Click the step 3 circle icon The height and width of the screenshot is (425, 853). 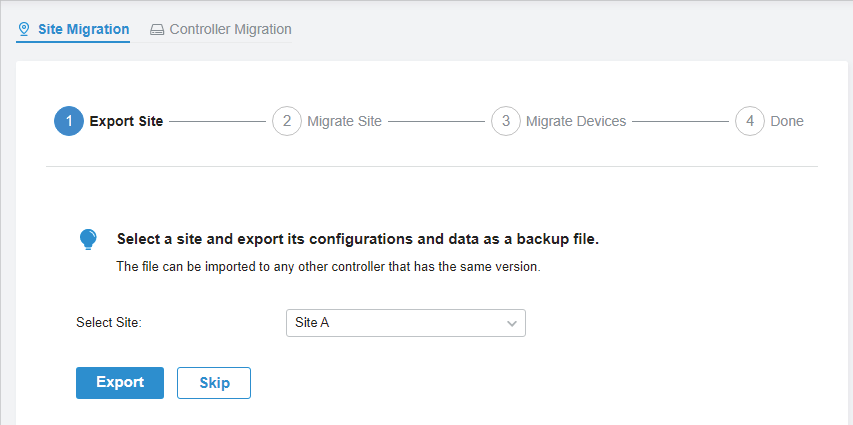(506, 121)
